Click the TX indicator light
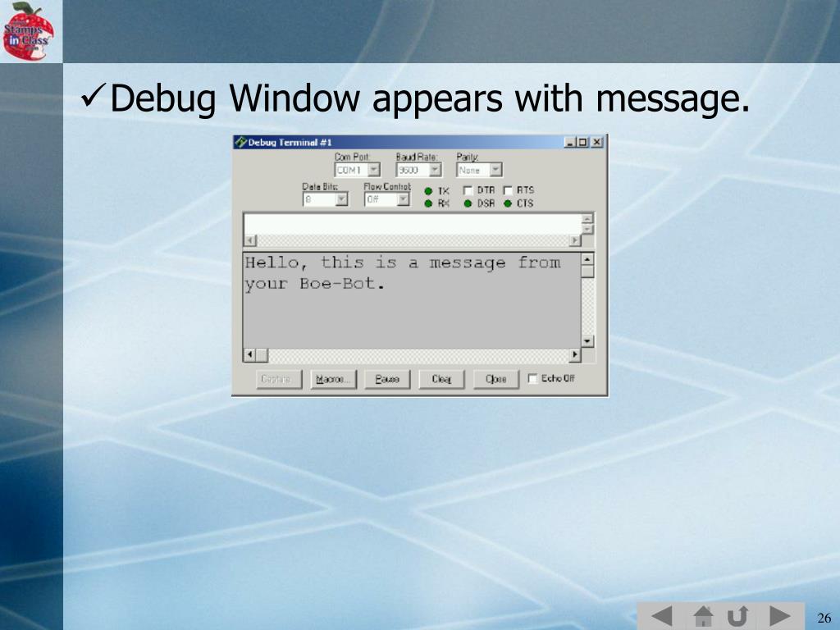840x630 pixels. point(428,191)
